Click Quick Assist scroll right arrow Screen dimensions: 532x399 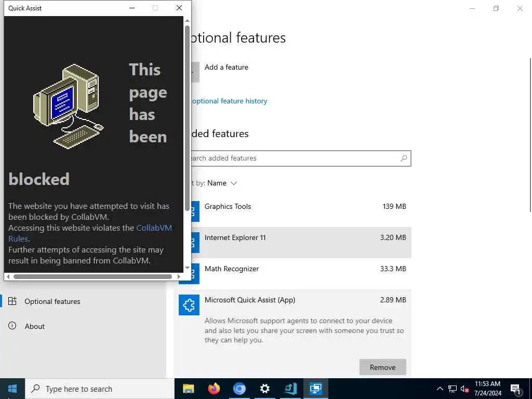pos(179,277)
